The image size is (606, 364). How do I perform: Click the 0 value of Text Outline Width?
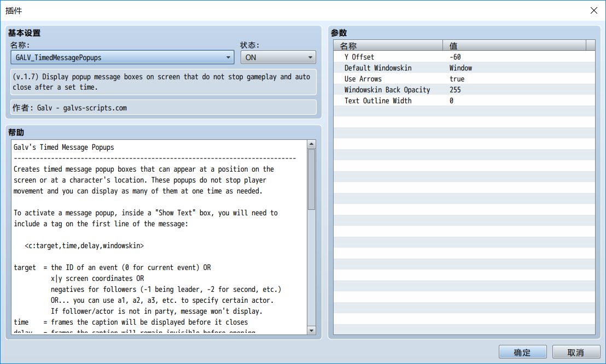[x=451, y=101]
